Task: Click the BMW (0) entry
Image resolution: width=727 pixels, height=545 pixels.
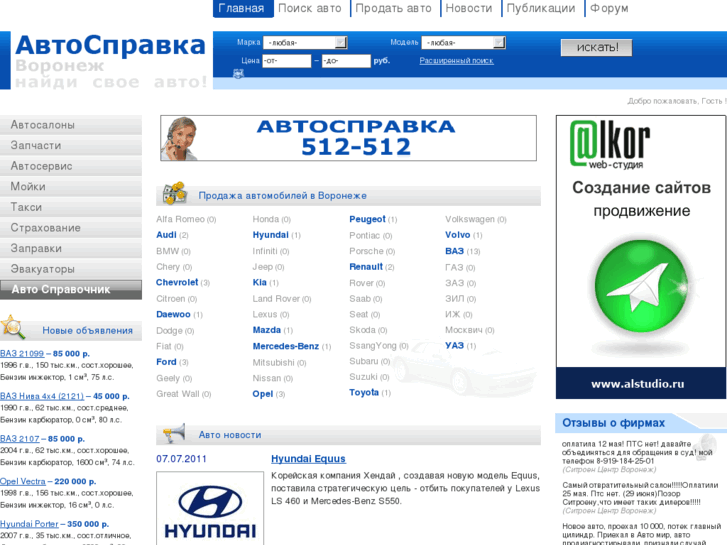Action: pos(173,251)
